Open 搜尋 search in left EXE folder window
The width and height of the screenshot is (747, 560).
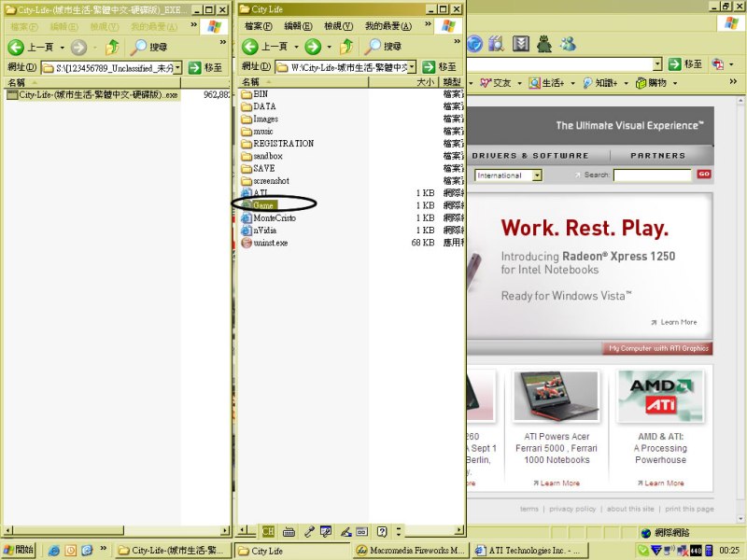coord(149,47)
